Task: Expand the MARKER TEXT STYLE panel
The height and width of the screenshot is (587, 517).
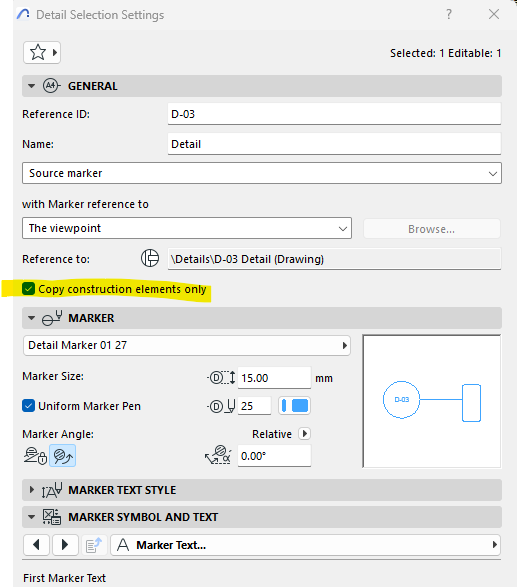Action: click(31, 490)
